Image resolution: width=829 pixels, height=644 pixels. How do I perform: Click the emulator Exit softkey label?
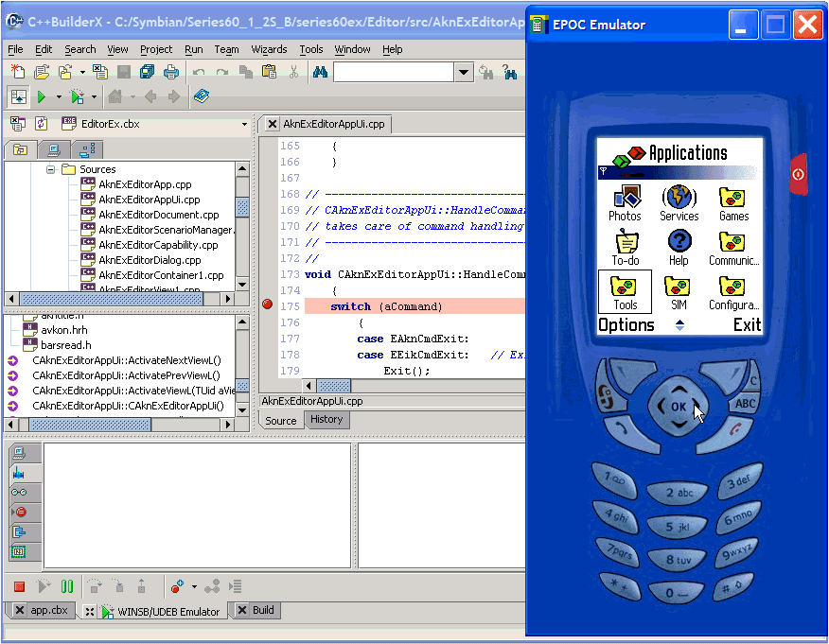(x=747, y=325)
